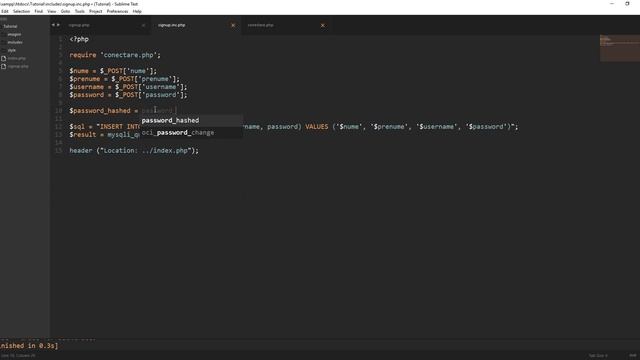Close the conectare.php tab
The image size is (640, 360).
(x=322, y=25)
